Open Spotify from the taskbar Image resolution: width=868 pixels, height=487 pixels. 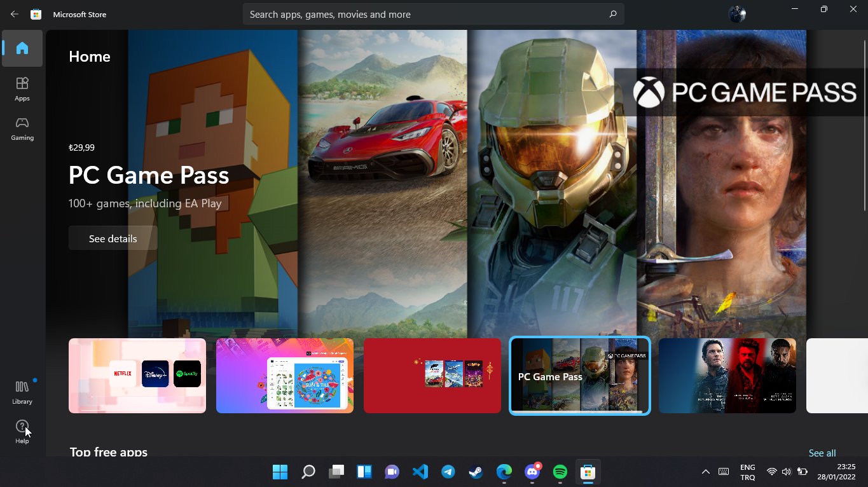[x=560, y=472]
